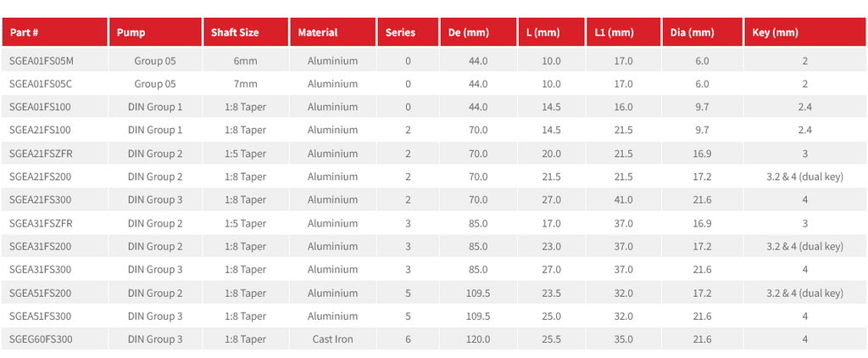Click the Dia (mm) column header
The width and height of the screenshot is (868, 358).
pos(702,32)
